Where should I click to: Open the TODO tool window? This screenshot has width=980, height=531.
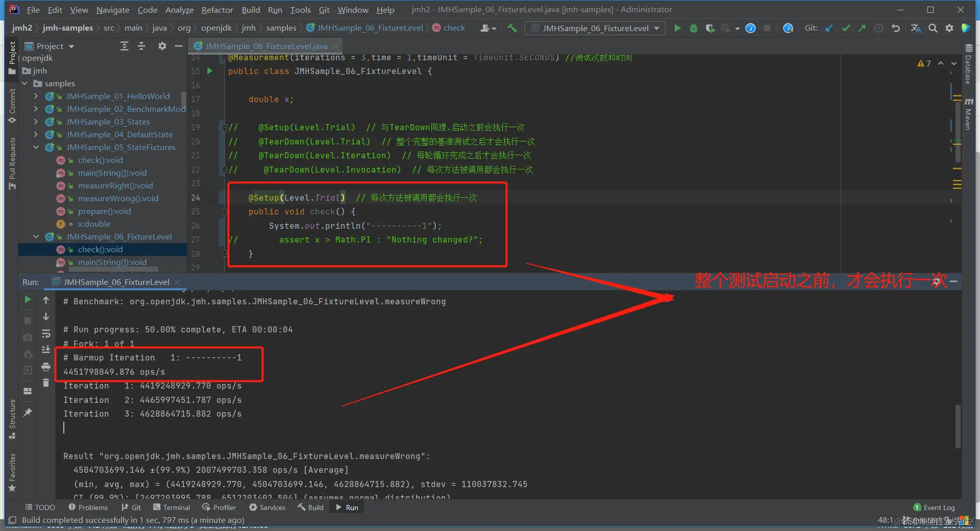40,508
